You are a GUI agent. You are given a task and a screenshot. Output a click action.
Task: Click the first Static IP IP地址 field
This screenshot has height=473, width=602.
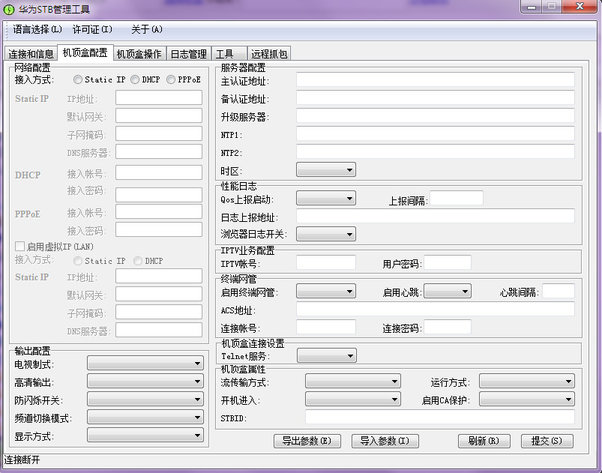coord(159,98)
